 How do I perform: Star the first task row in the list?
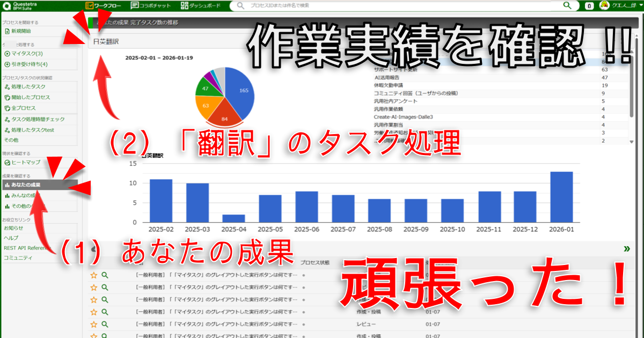point(94,275)
